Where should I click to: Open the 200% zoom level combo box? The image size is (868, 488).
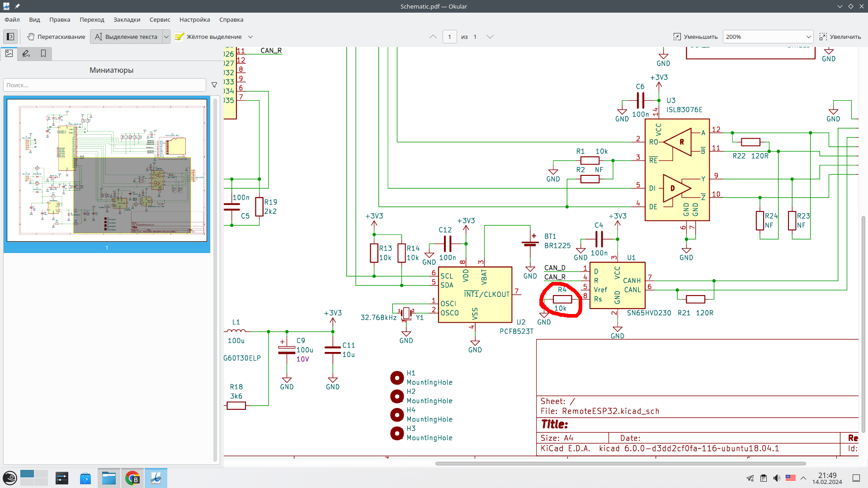768,37
